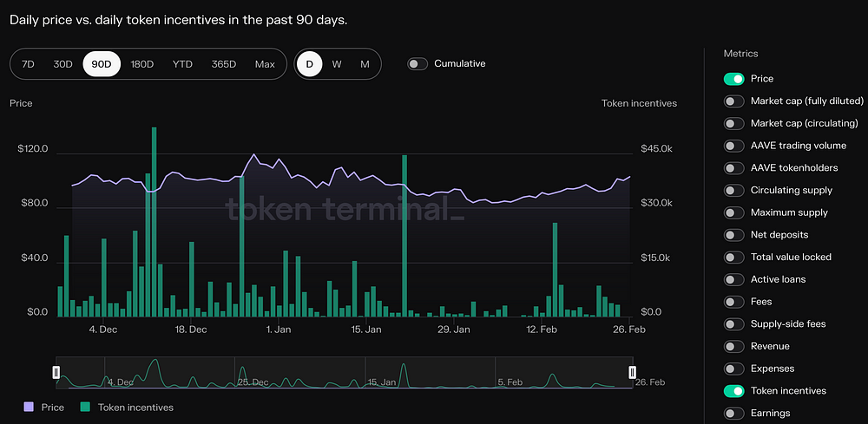Click the Token incentives legend green swatch
This screenshot has height=424, width=868.
[x=85, y=408]
